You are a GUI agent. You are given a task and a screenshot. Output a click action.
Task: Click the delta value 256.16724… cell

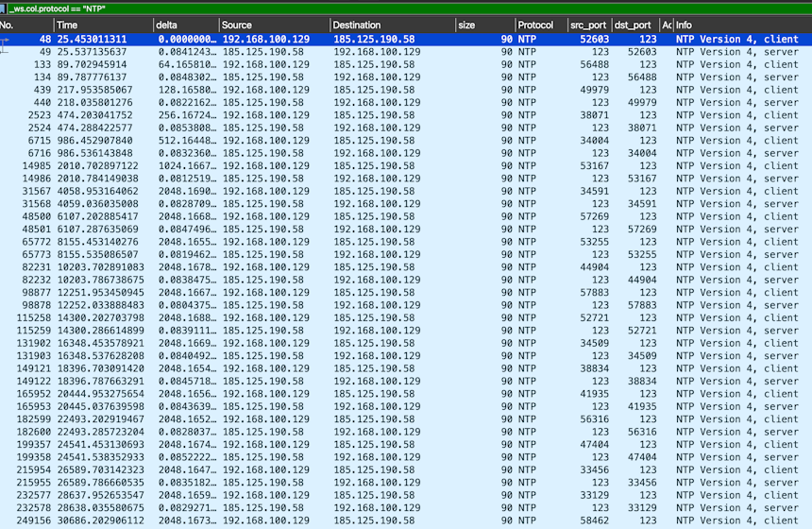coord(187,115)
